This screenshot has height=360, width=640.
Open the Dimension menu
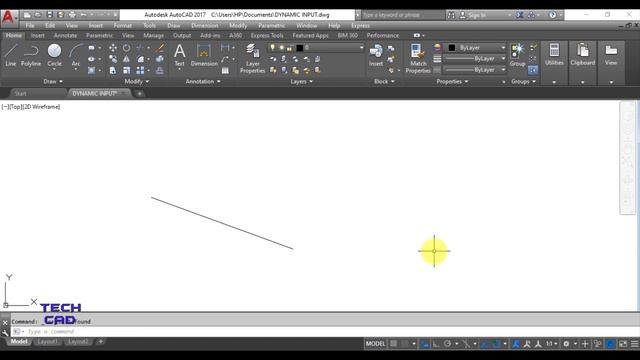pos(204,26)
